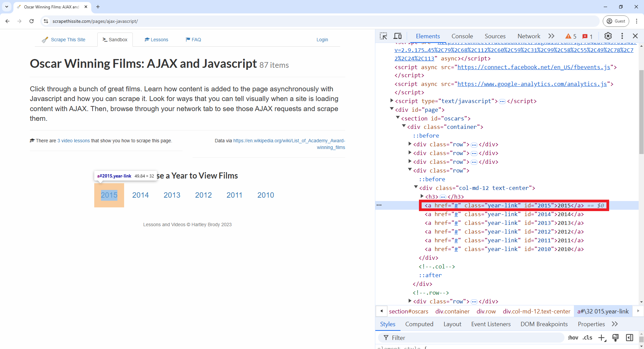Toggle the .cls class editor
The width and height of the screenshot is (644, 349).
pos(587,338)
